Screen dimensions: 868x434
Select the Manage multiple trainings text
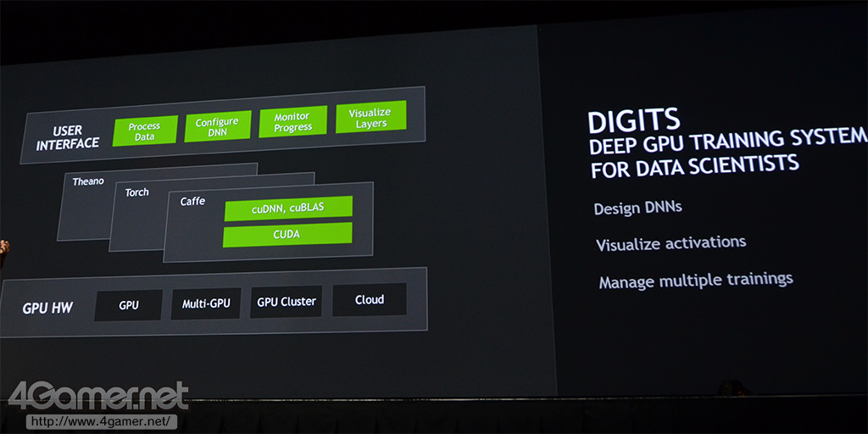pos(696,280)
